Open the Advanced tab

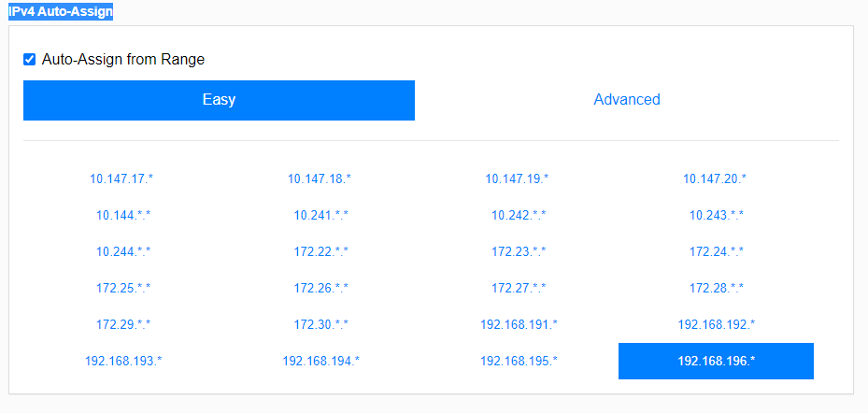tap(626, 100)
